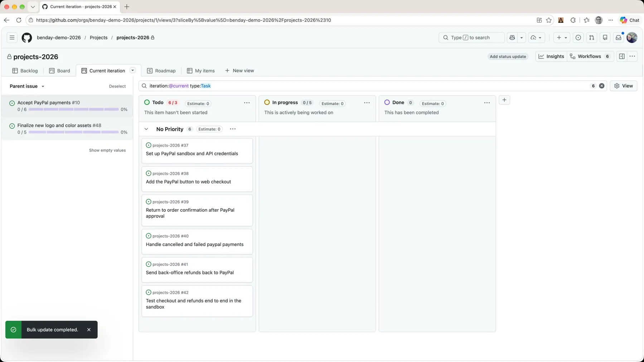Open the repositories icon in header
This screenshot has width=644, height=362.
click(605, 38)
